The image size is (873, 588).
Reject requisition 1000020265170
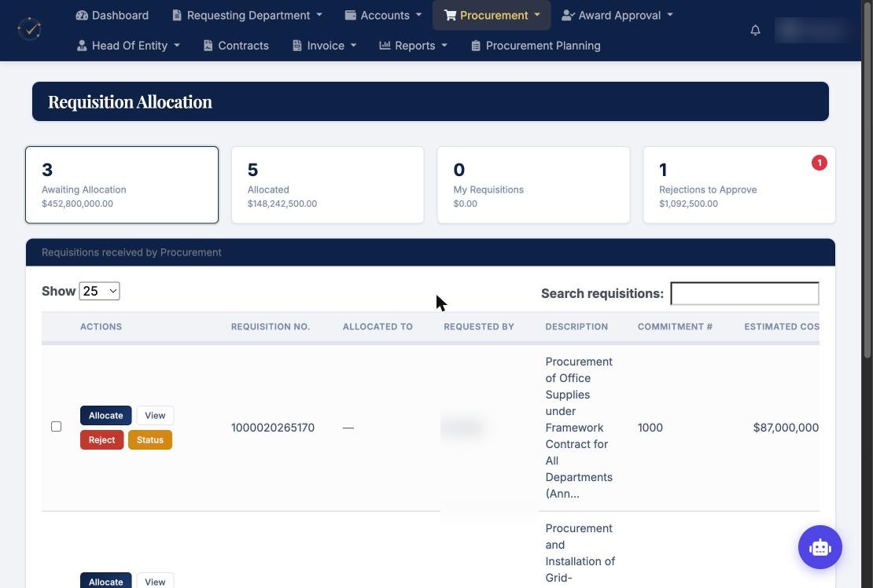(101, 440)
